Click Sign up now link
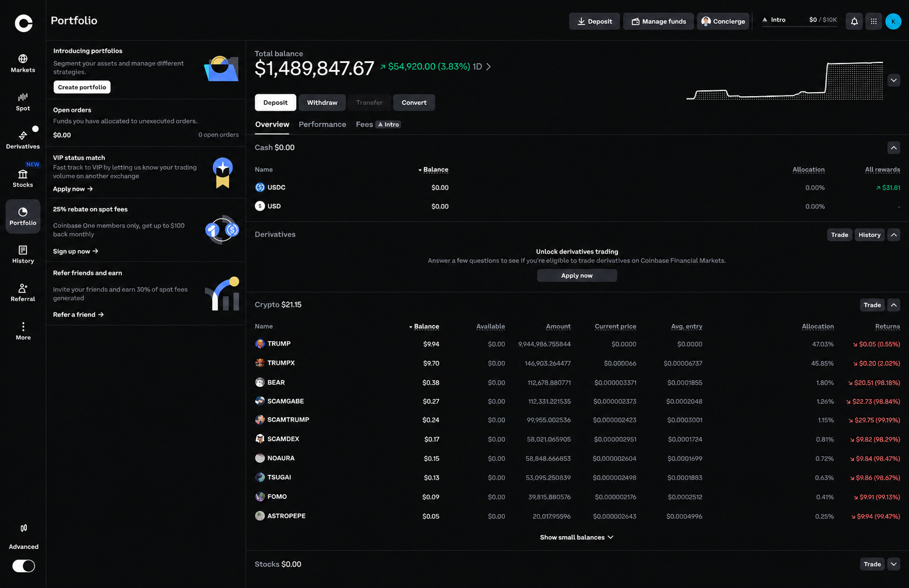The height and width of the screenshot is (588, 909). point(76,251)
